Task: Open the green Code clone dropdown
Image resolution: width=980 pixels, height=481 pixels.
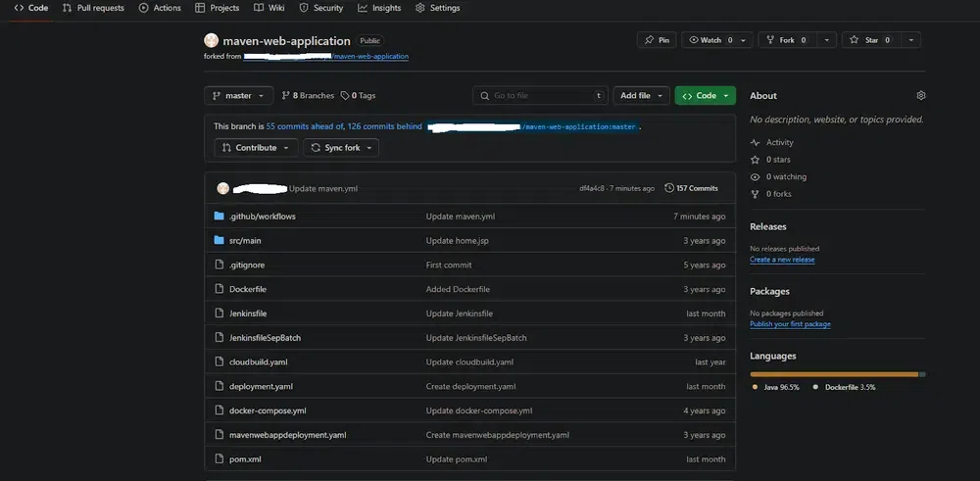Action: (x=705, y=96)
